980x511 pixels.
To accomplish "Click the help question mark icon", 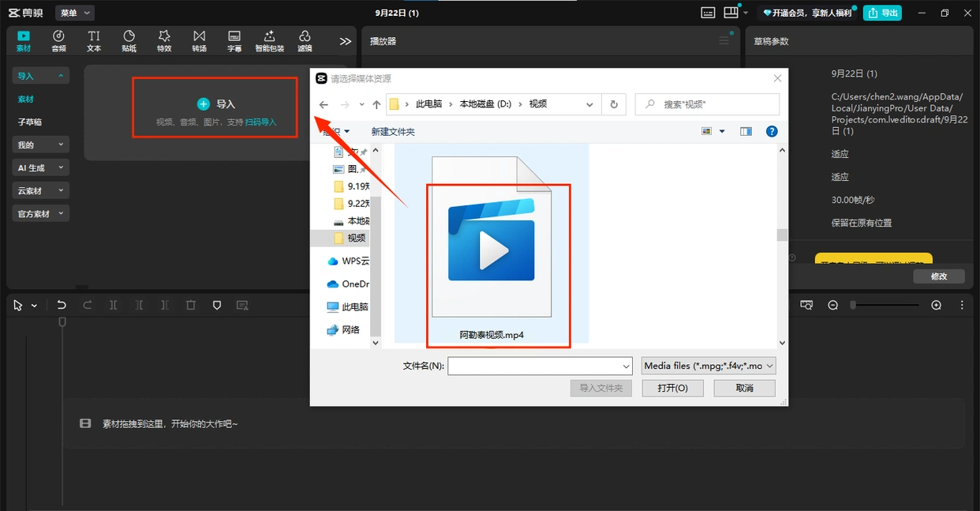I will click(772, 131).
